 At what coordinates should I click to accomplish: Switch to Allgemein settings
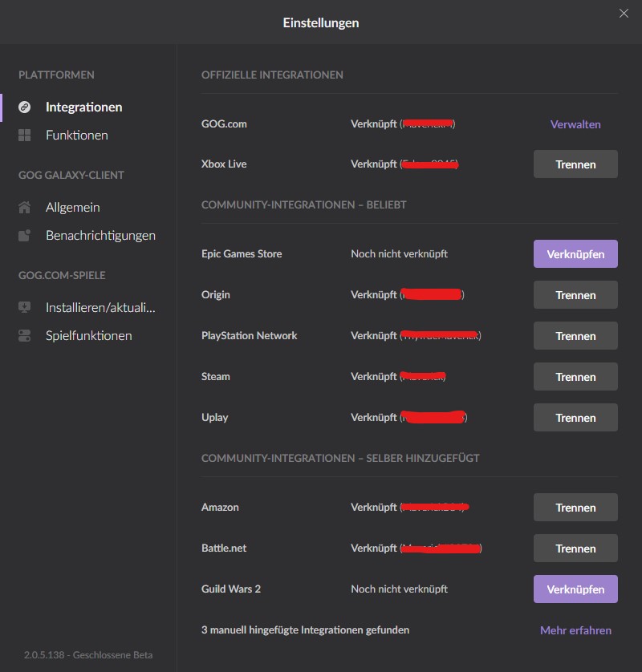72,208
